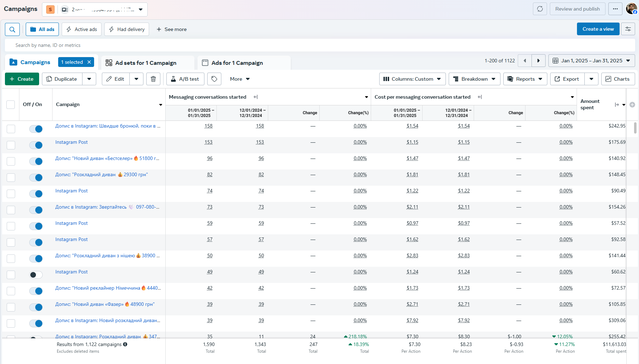Click the search magnifier icon
The image size is (639, 364).
tap(12, 29)
